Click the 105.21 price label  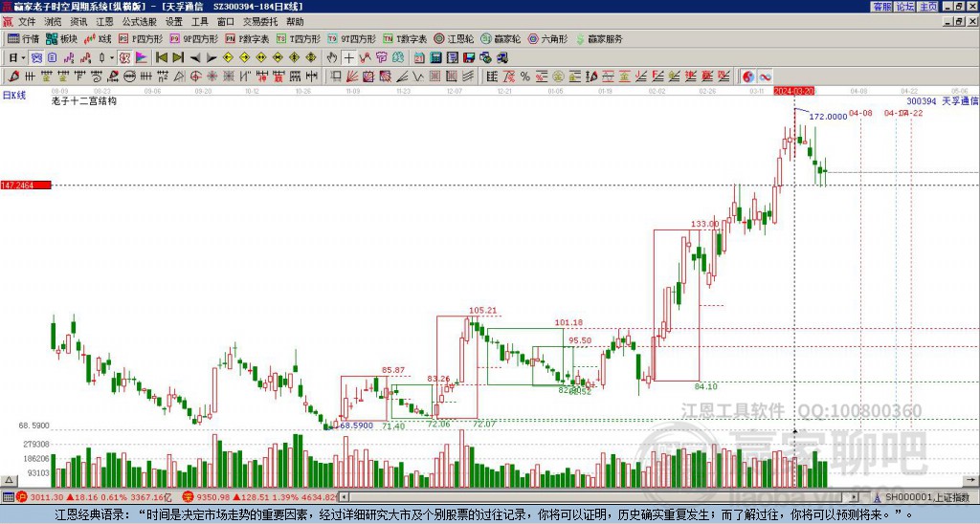[x=482, y=310]
